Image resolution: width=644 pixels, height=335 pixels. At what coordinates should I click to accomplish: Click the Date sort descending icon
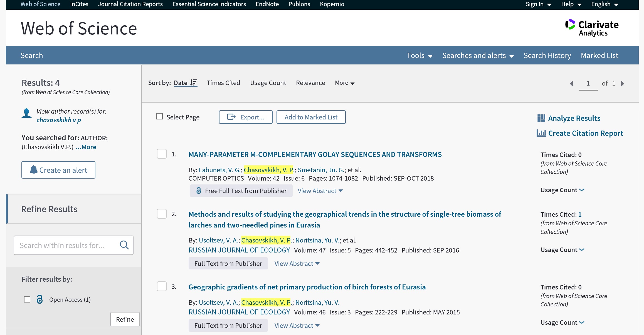(194, 83)
